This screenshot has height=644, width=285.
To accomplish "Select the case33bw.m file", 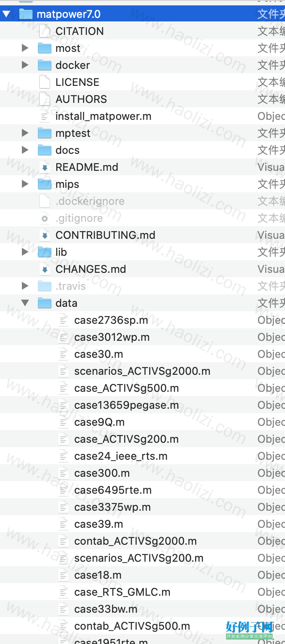I will [x=105, y=609].
